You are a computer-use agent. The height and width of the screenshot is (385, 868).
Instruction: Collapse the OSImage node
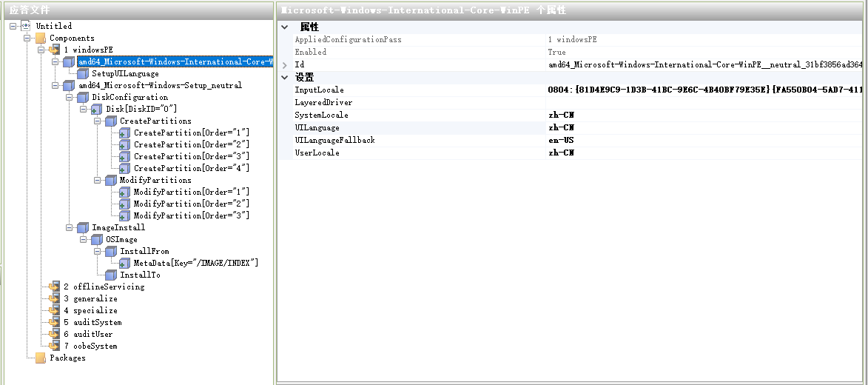tap(83, 239)
